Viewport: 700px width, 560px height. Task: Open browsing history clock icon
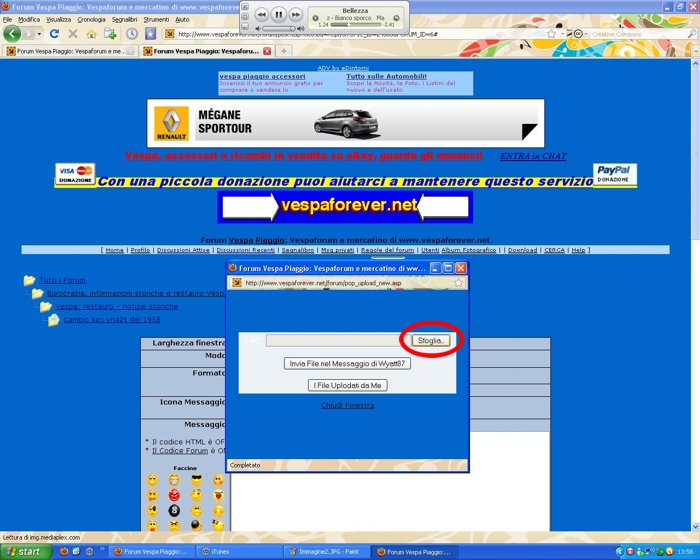132,34
